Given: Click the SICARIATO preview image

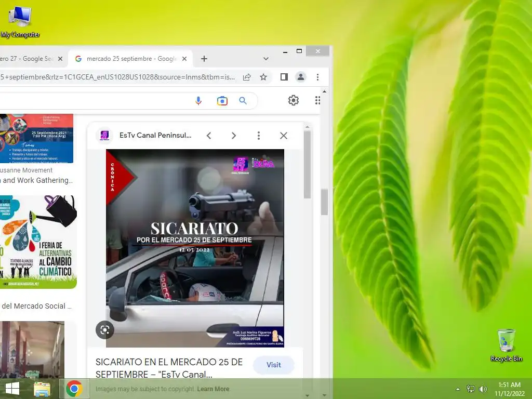Looking at the screenshot, I should [195, 248].
